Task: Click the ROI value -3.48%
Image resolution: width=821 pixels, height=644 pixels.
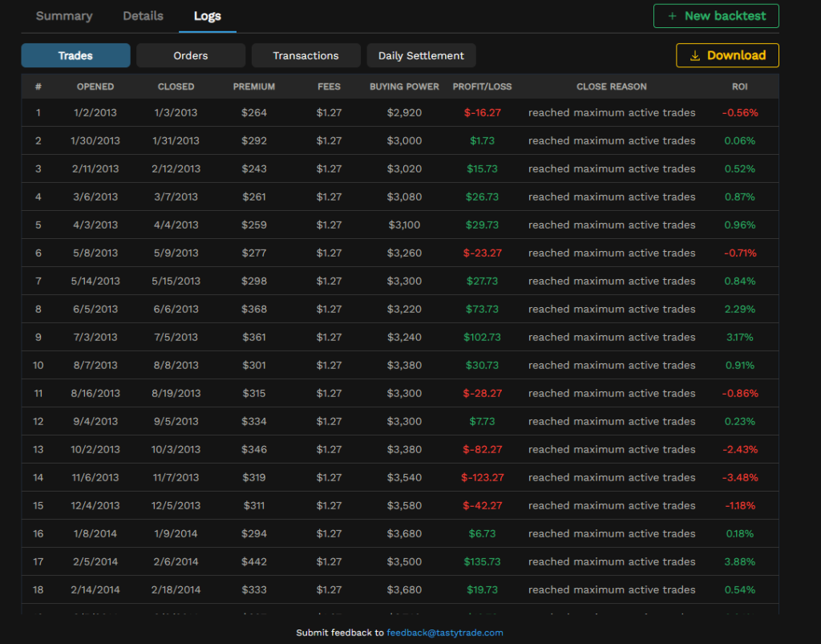Action: tap(740, 477)
